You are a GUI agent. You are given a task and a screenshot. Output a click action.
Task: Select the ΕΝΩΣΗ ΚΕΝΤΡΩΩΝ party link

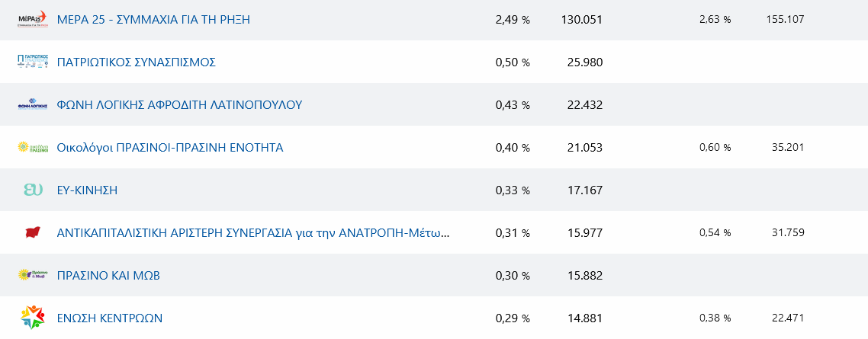110,318
